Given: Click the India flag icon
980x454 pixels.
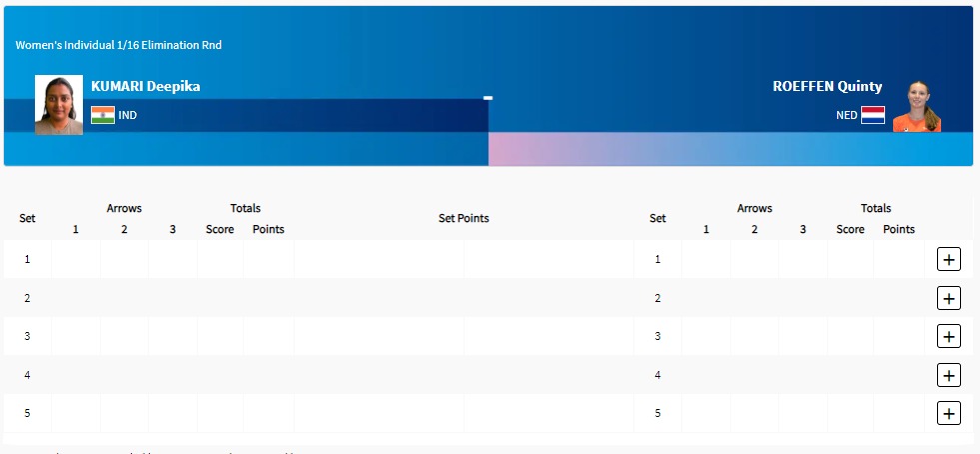Looking at the screenshot, I should pos(103,115).
